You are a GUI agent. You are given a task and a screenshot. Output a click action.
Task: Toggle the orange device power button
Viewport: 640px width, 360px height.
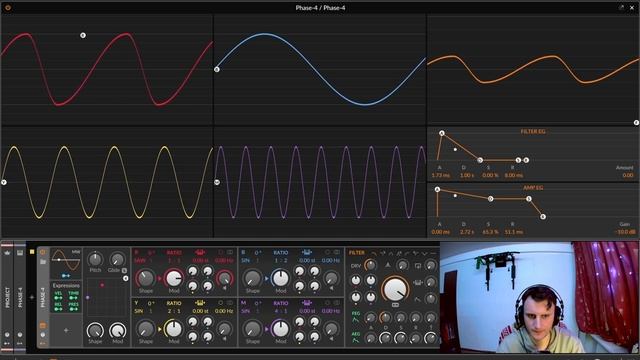tap(43, 252)
